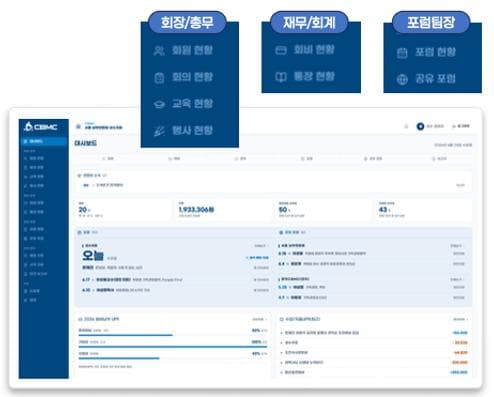Click the 교육 현황 graduation cap icon

point(159,104)
